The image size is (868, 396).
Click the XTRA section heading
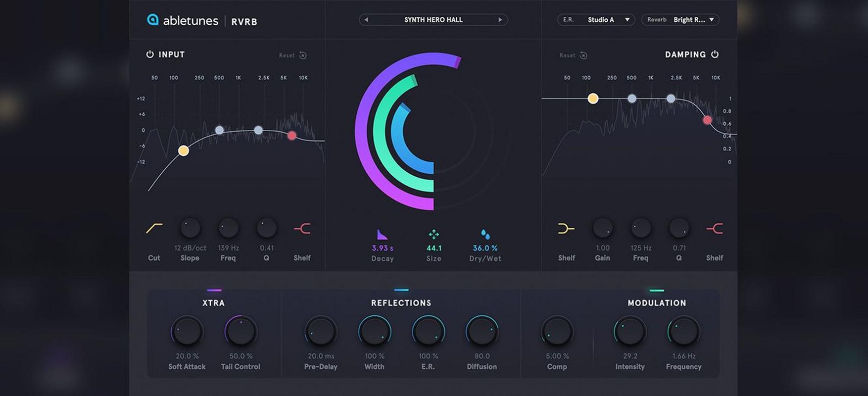coord(213,303)
